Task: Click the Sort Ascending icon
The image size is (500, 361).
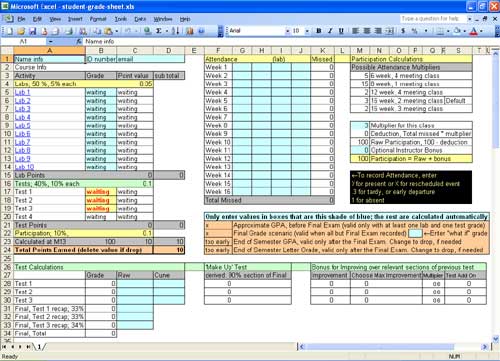Action: 176,31
